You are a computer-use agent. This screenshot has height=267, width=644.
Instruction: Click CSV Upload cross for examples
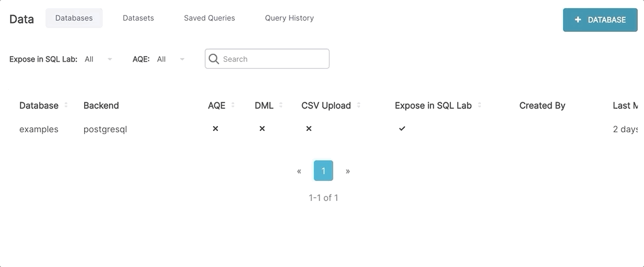(309, 129)
